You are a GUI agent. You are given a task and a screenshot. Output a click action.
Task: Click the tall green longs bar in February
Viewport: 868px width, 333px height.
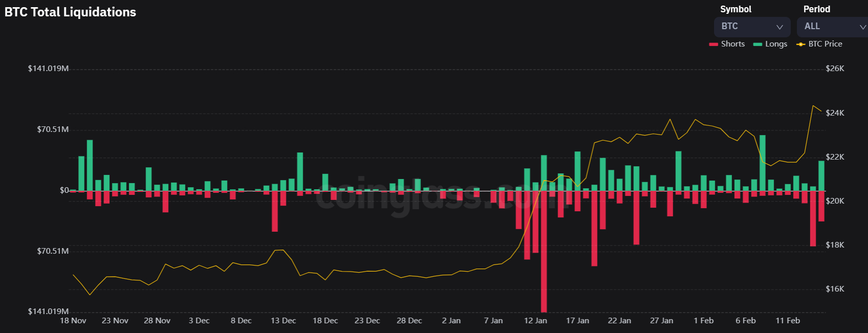click(763, 163)
